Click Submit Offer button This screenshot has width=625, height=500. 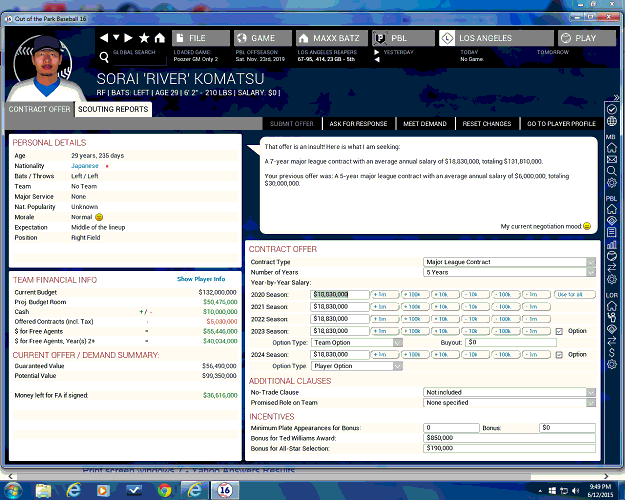point(292,124)
